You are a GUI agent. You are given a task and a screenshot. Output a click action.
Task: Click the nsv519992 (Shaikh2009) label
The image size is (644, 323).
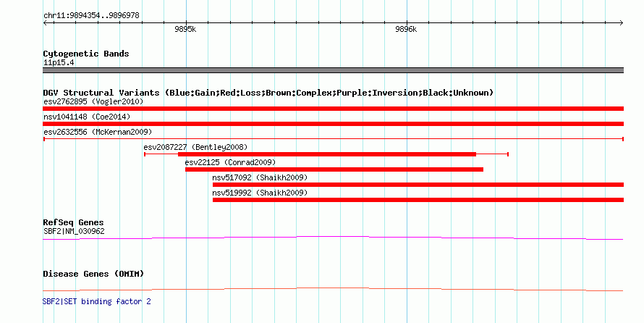pyautogui.click(x=260, y=193)
